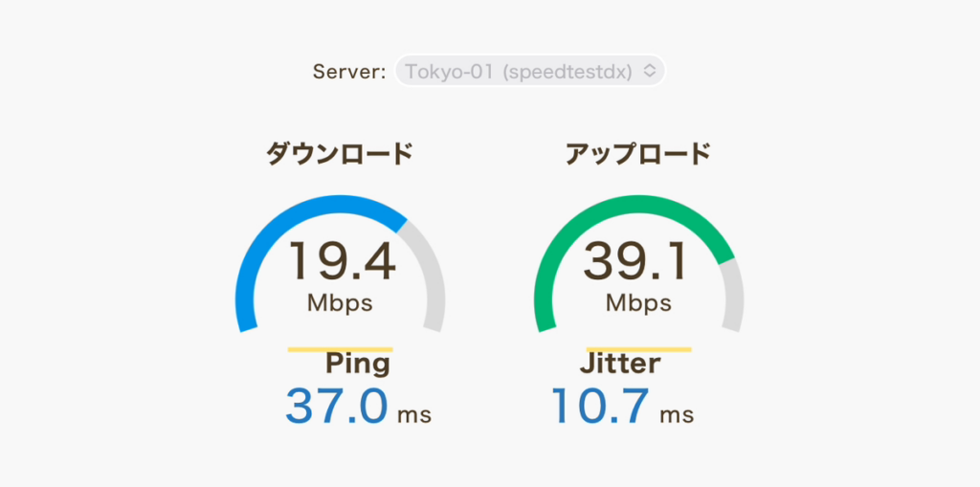Click the yellow underline above Ping
The width and height of the screenshot is (980, 487).
pyautogui.click(x=340, y=349)
